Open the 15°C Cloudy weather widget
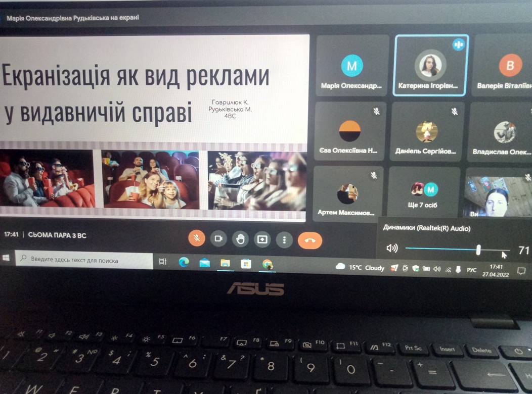The width and height of the screenshot is (532, 394). [360, 267]
